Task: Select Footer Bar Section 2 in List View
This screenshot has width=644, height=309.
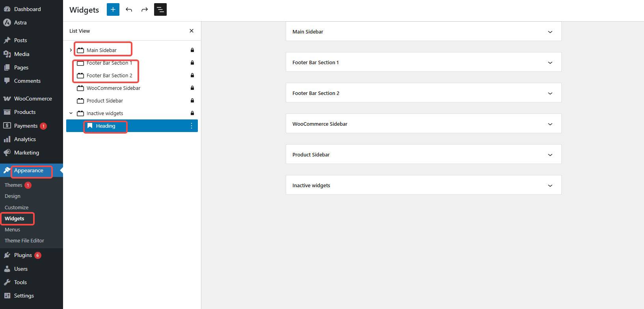Action: [109, 76]
